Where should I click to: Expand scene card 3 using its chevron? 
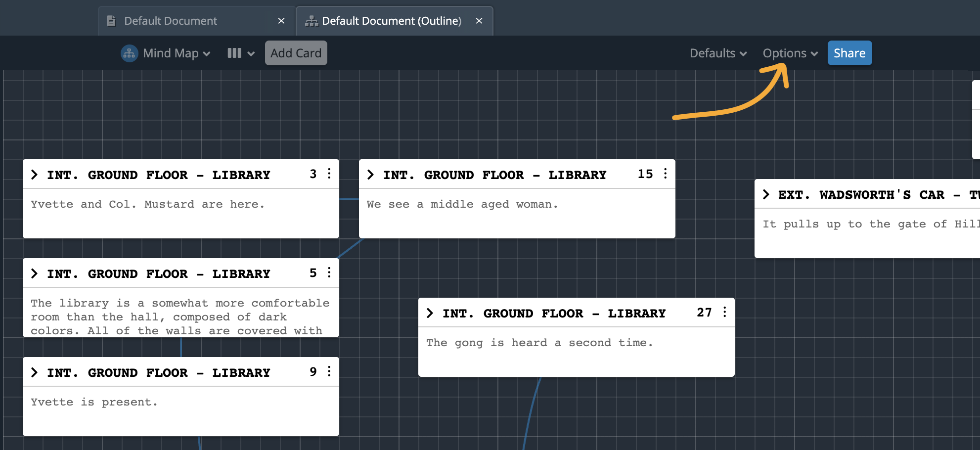click(35, 174)
